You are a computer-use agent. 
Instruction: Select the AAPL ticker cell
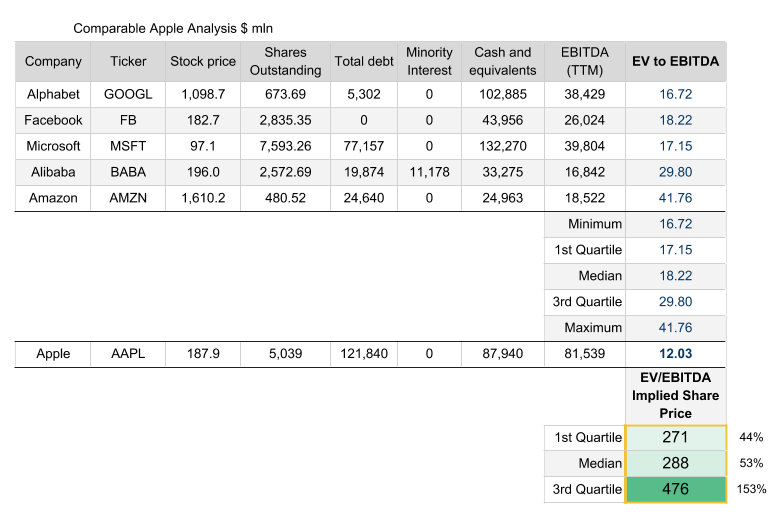click(125, 354)
